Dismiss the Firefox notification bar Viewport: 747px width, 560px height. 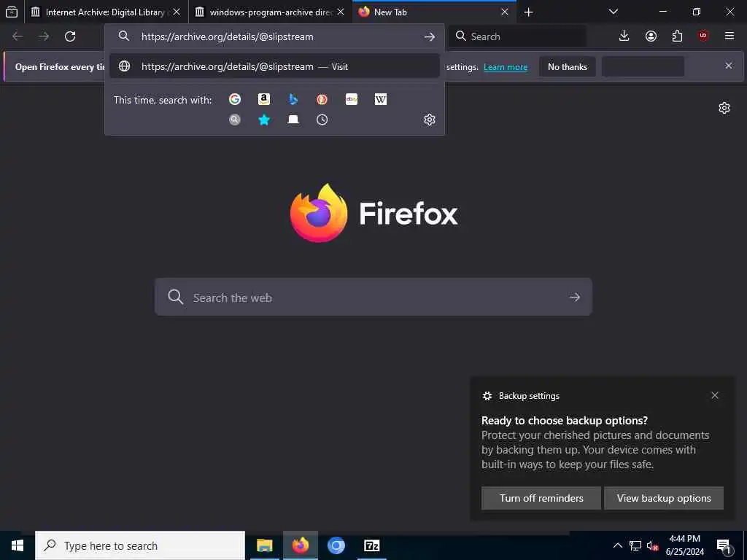tap(729, 66)
